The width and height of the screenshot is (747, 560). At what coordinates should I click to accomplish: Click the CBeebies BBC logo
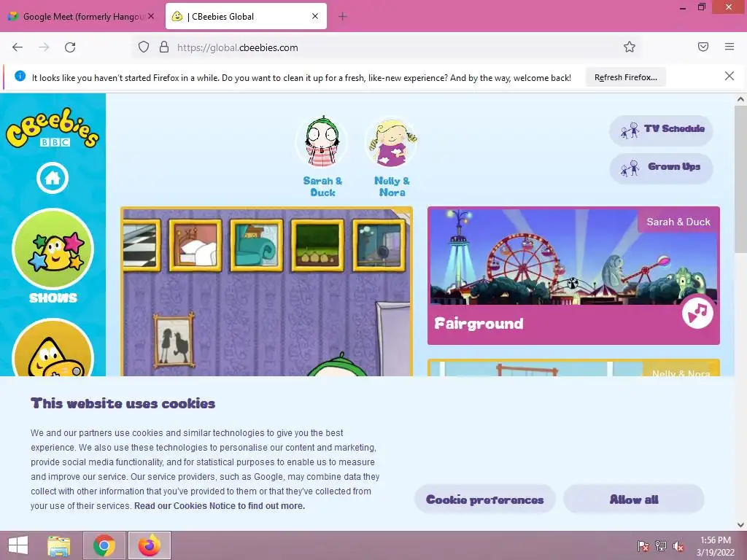tap(53, 128)
